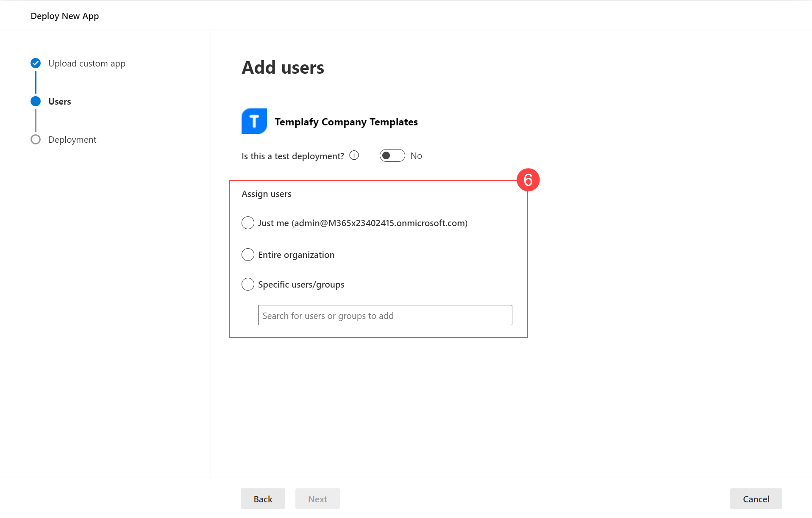
Task: Select the Specific users/groups radio option
Action: pos(248,284)
